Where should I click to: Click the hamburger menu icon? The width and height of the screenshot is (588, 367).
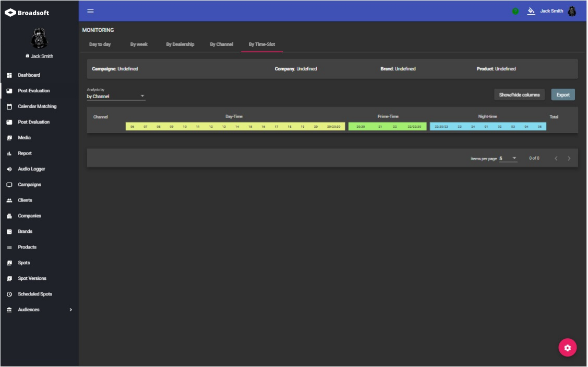[x=90, y=11]
